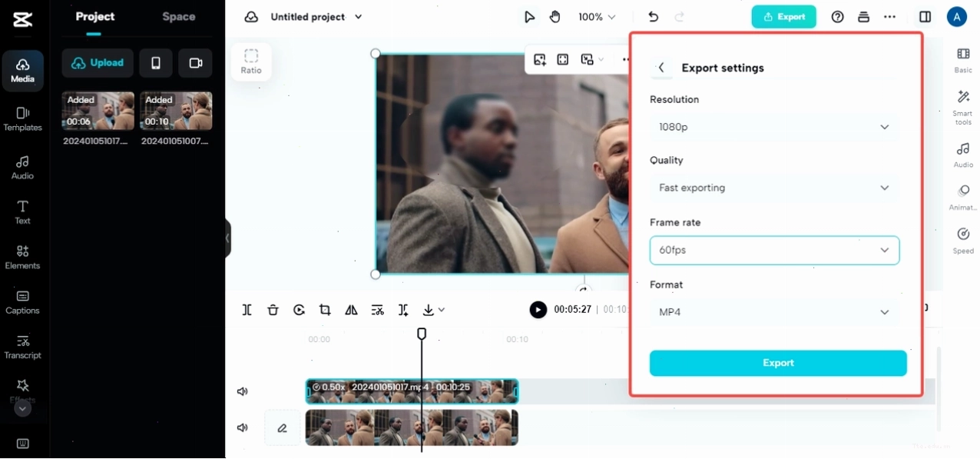Mute the top timeline track
The image size is (980, 459).
click(x=243, y=391)
